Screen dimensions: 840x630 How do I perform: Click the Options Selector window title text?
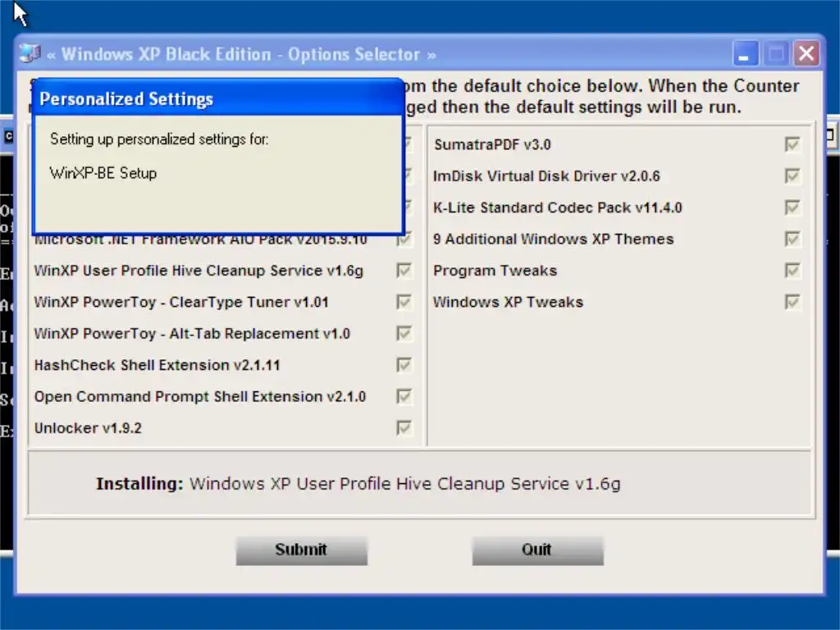point(241,54)
